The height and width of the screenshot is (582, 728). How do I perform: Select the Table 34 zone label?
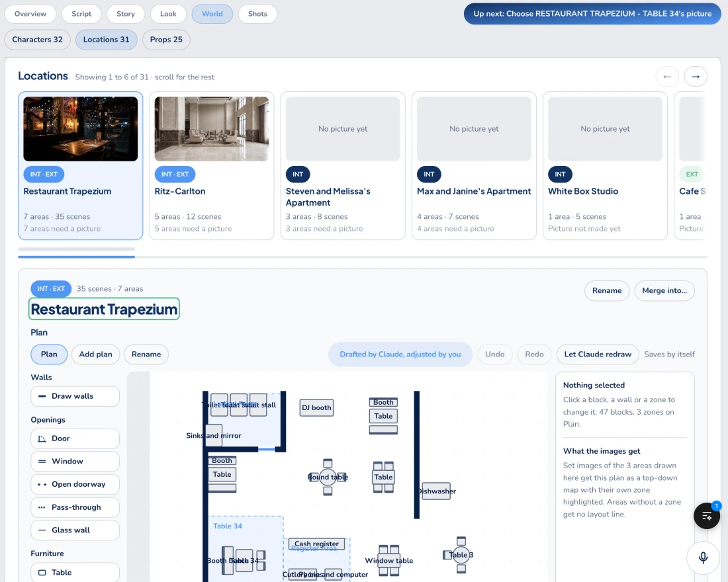228,526
